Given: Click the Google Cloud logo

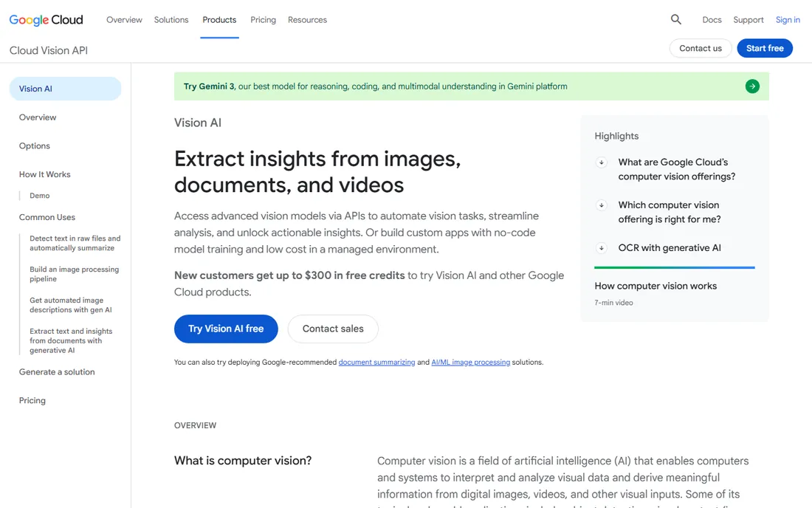Looking at the screenshot, I should coord(46,20).
